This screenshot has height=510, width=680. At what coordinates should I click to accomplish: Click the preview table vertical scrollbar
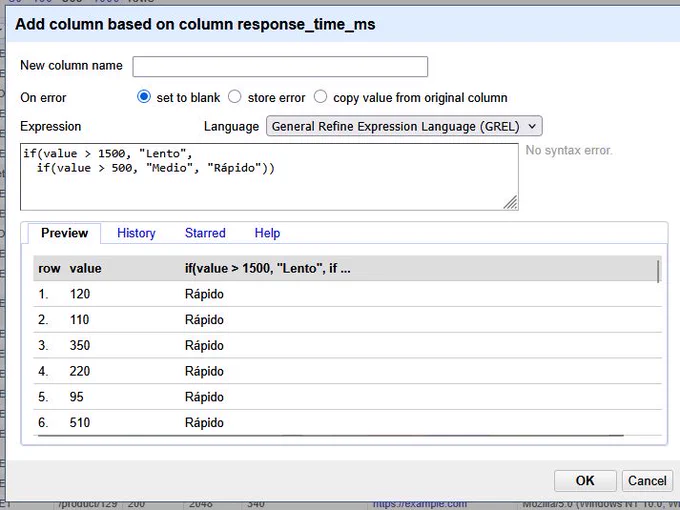[x=659, y=271]
